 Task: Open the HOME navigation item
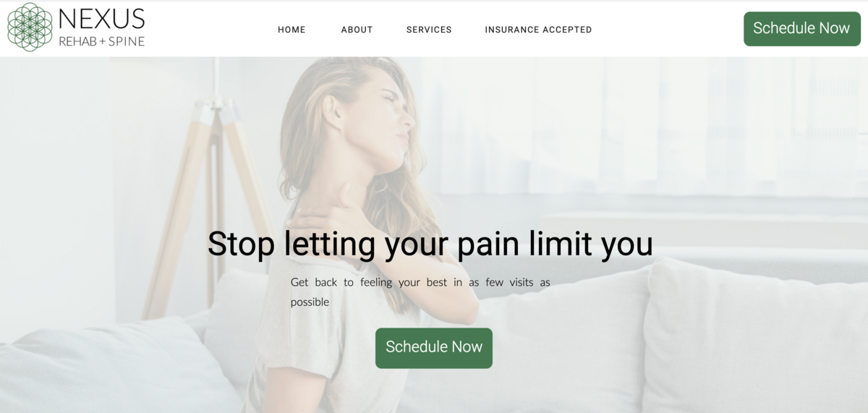pos(292,30)
